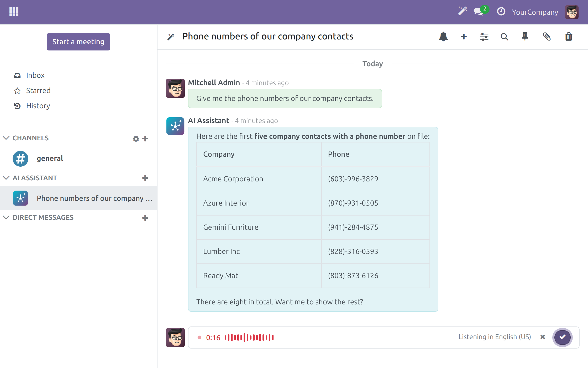Image resolution: width=588 pixels, height=368 pixels.
Task: Open the activities clock icon
Action: 501,12
